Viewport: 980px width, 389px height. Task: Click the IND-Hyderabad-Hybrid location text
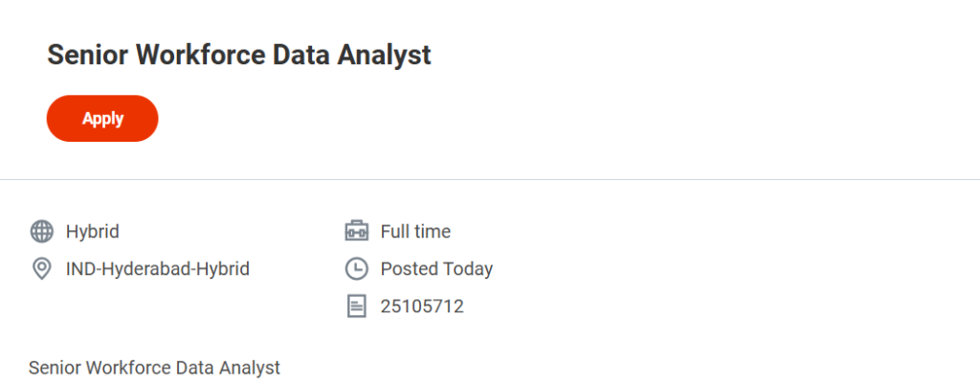158,269
